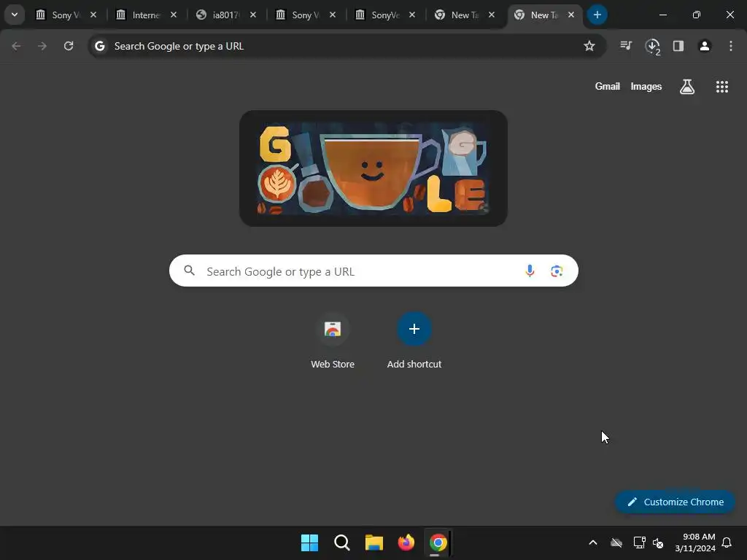Open network status tray icon
This screenshot has height=560, width=747.
[x=639, y=542]
